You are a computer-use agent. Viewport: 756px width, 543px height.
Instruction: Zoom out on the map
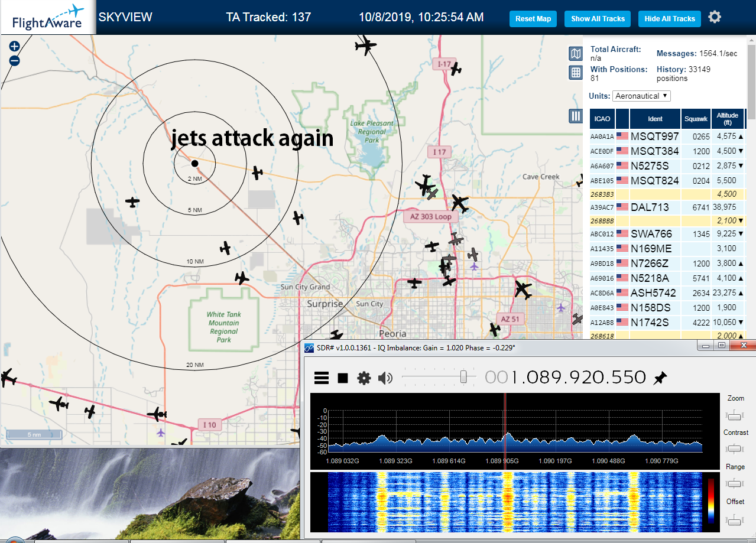(x=15, y=60)
